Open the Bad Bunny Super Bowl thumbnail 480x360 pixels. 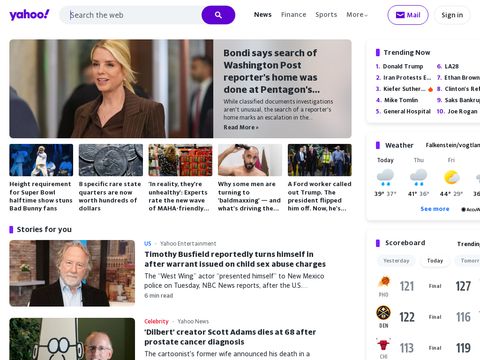(41, 160)
